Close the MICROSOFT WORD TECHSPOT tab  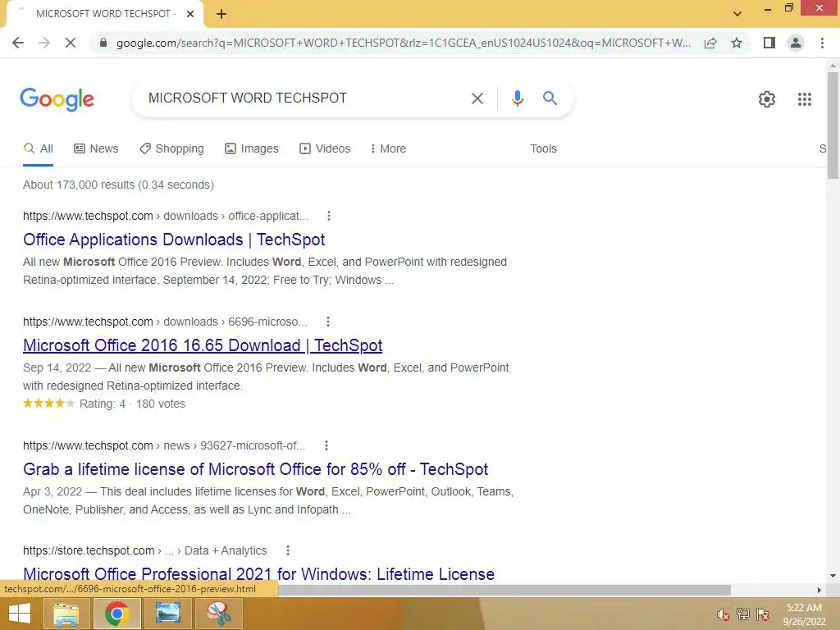point(190,14)
